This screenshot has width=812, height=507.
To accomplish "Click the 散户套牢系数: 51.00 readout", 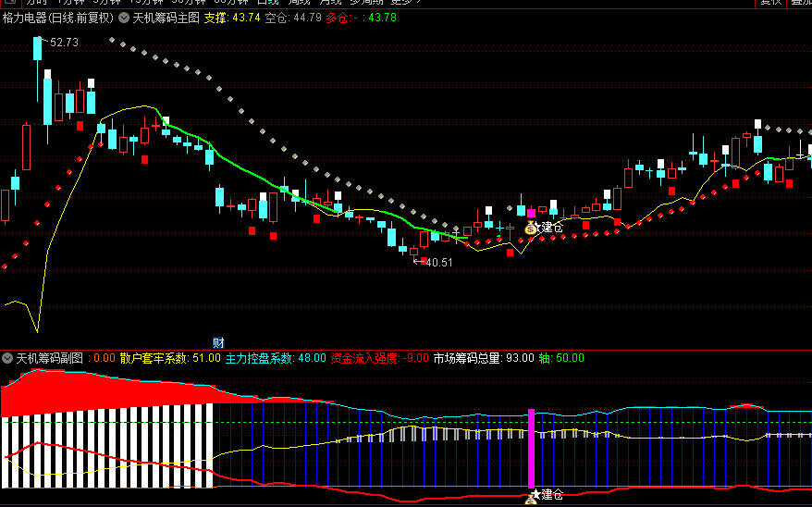I will pyautogui.click(x=170, y=358).
